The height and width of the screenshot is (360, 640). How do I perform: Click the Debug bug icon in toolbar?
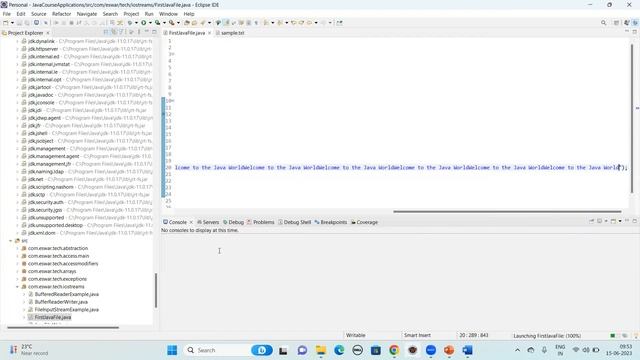pyautogui.click(x=130, y=23)
